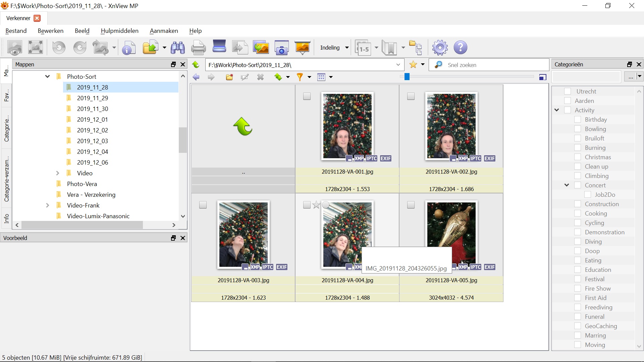Click the new folder icon
The height and width of the screenshot is (362, 644).
tap(229, 77)
